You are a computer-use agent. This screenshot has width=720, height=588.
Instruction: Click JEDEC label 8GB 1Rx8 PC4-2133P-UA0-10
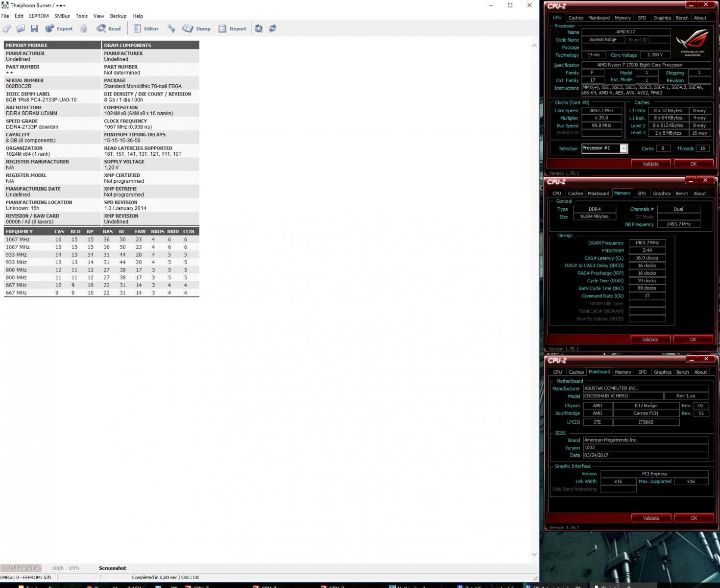pos(41,100)
